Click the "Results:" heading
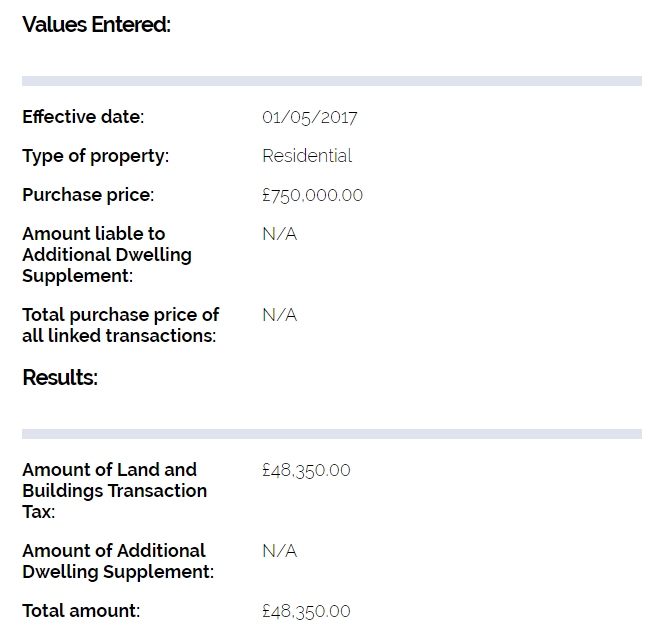Viewport: 660px width, 630px height. (60, 378)
